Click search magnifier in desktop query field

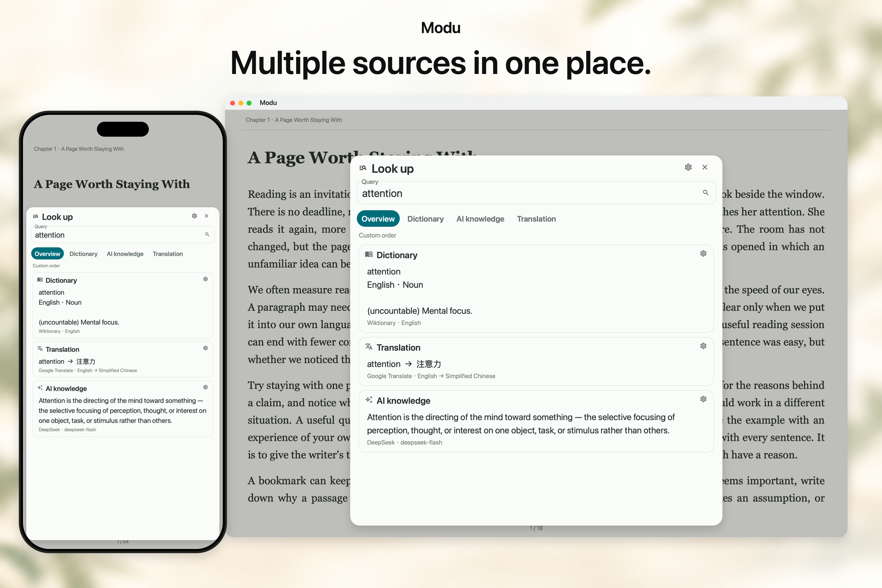tap(705, 193)
